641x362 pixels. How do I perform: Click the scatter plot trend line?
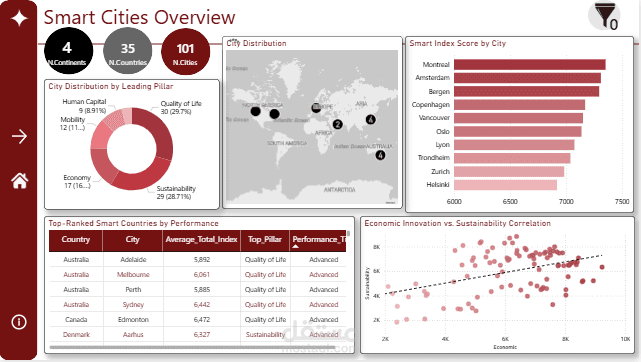pyautogui.click(x=493, y=275)
